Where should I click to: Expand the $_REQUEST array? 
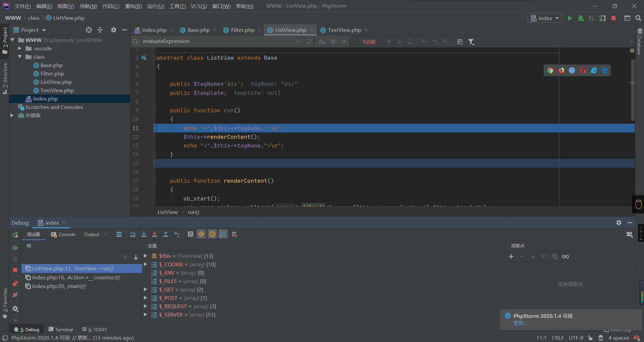click(x=146, y=306)
